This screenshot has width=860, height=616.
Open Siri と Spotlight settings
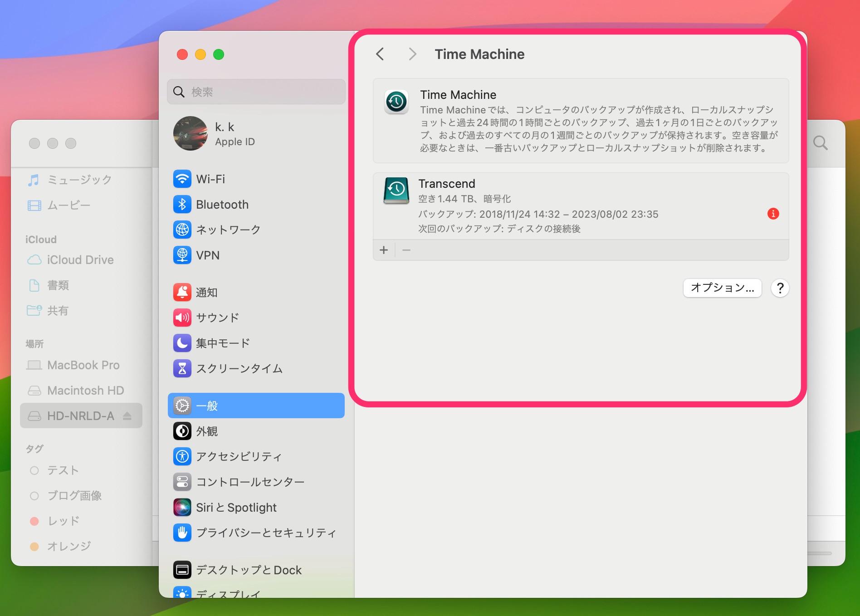pyautogui.click(x=256, y=508)
